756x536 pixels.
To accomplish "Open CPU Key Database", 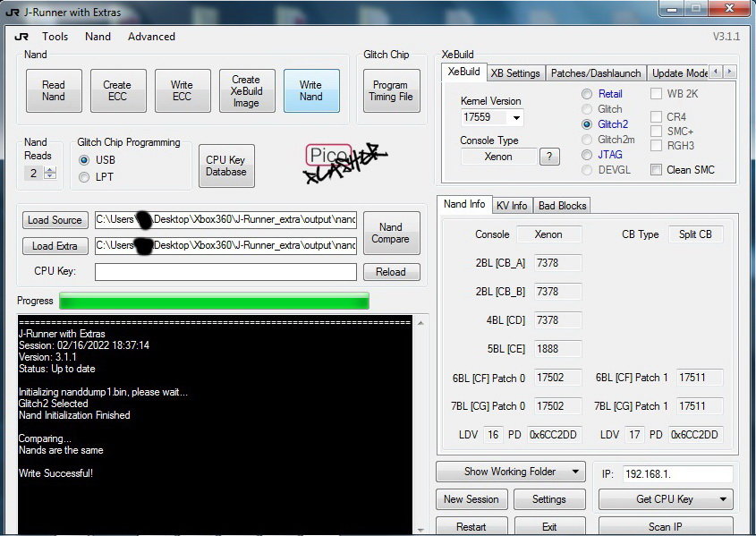I will [x=226, y=166].
